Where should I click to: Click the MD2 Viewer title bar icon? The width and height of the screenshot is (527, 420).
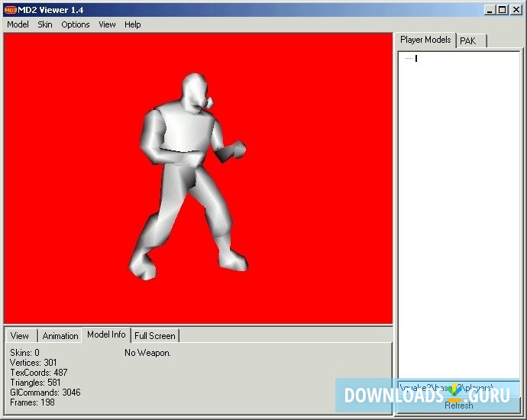click(10, 10)
